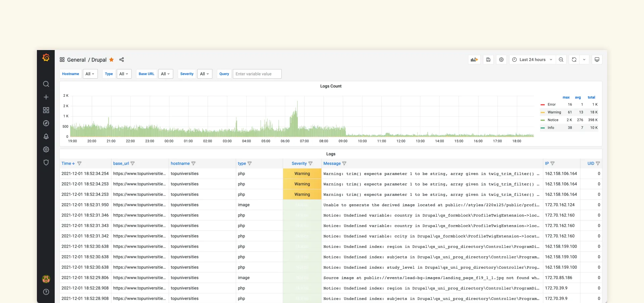The width and height of the screenshot is (644, 303).
Task: Open dashboard settings gear in top bar
Action: coord(501,59)
